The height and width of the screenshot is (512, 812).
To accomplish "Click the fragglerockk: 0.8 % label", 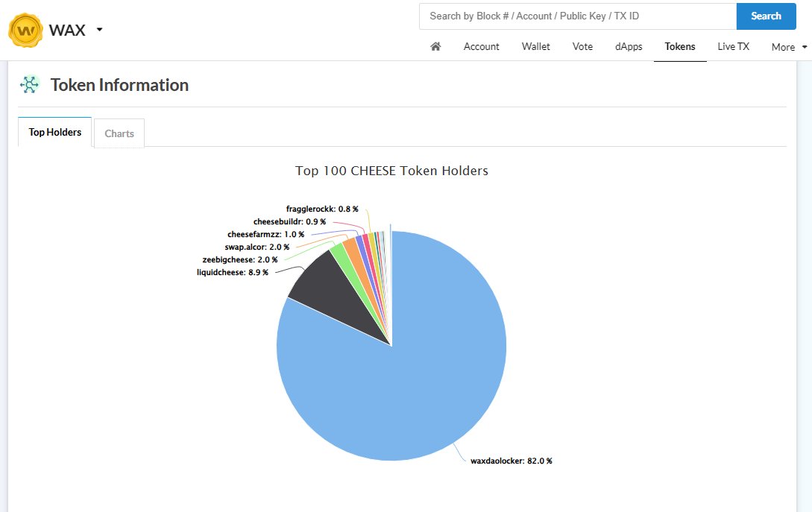I will click(x=322, y=209).
